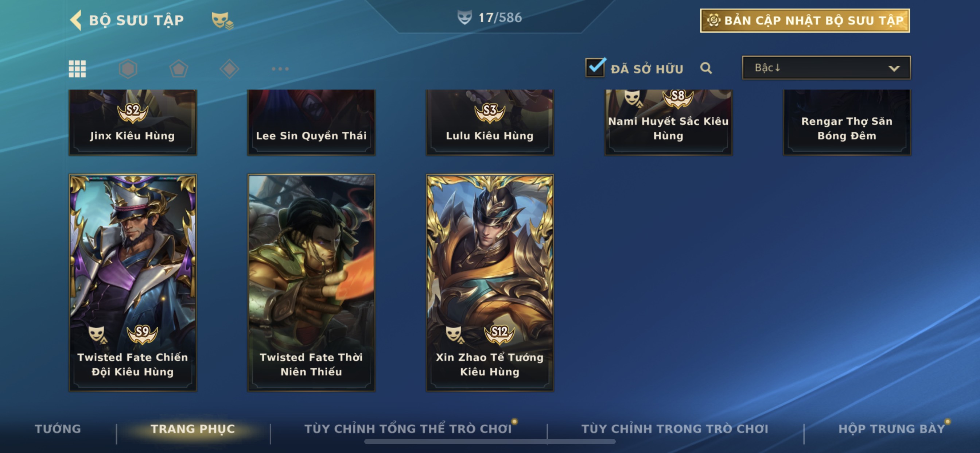Click Bản Cập Nhật Bộ Sưu Tập button
This screenshot has width=980, height=453.
click(x=805, y=20)
